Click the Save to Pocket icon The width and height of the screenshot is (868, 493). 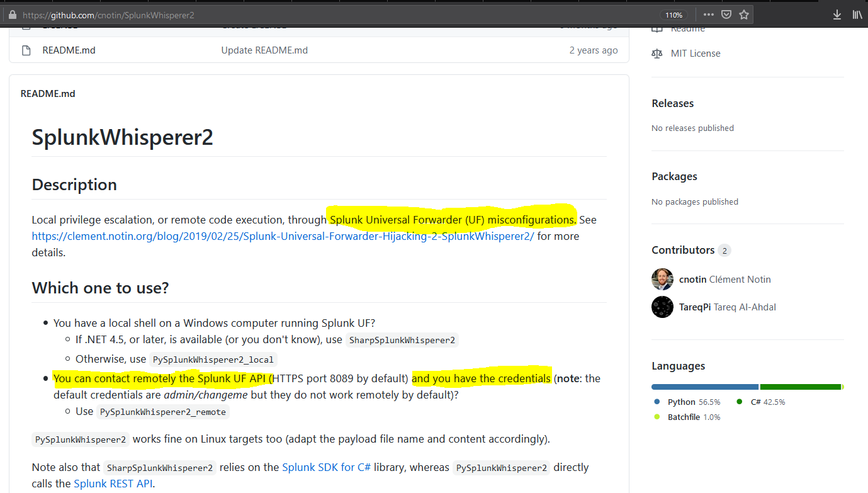click(726, 14)
